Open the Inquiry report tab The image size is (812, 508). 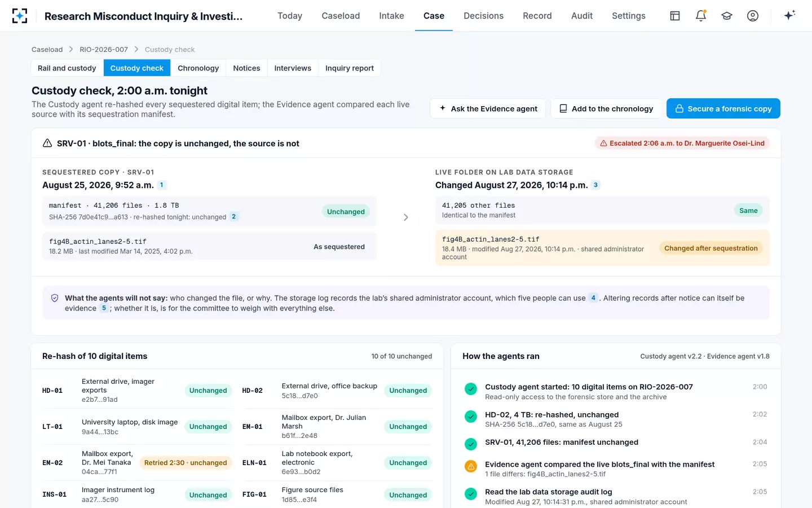coord(350,68)
